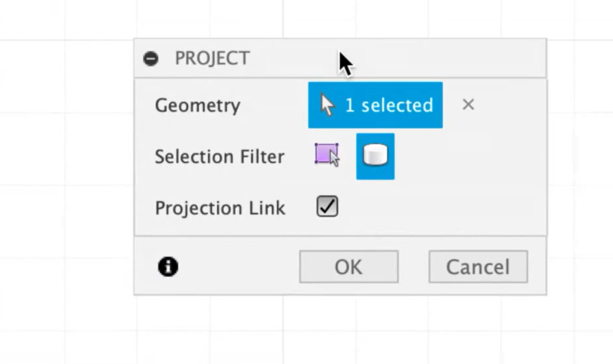Click the Geometry label
Viewport: 613px width, 364px height.
[x=198, y=105]
